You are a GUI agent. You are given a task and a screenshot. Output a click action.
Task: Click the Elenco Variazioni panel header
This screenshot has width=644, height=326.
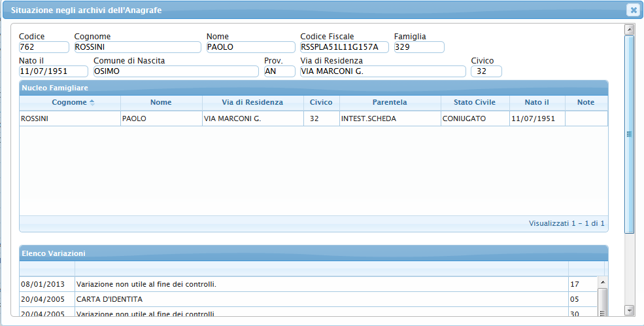[313, 253]
